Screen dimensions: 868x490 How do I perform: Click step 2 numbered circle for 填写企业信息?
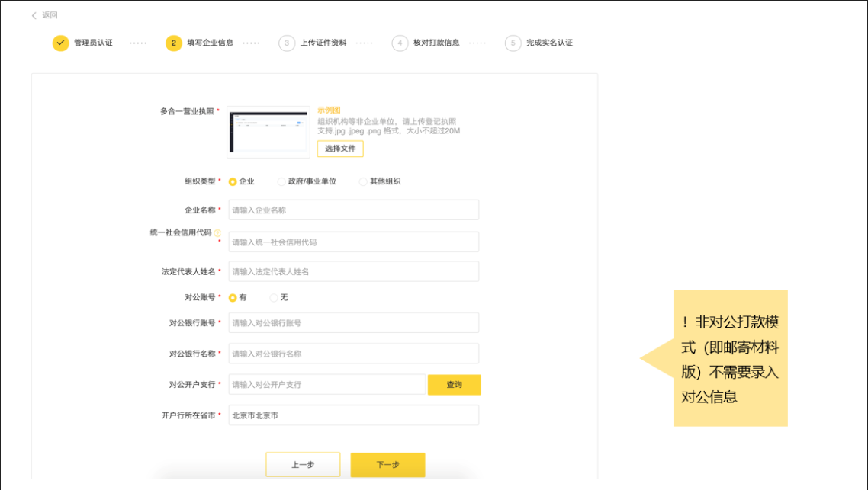click(175, 43)
